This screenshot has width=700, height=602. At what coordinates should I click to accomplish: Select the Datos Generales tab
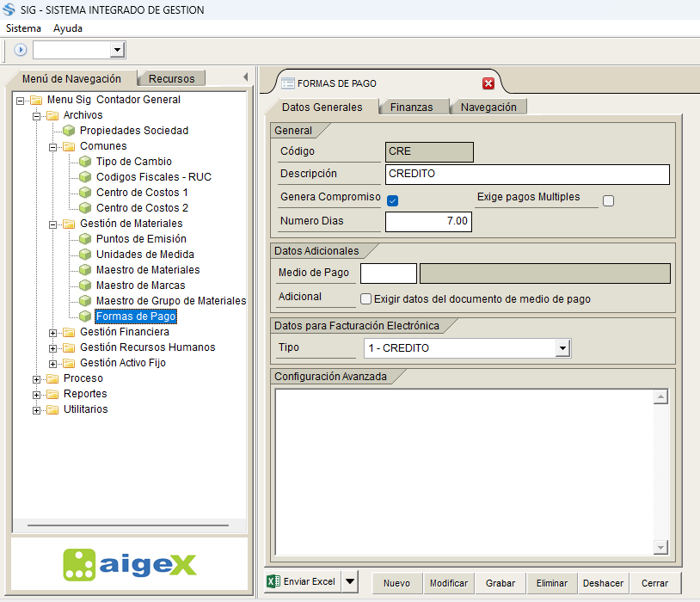coord(322,107)
